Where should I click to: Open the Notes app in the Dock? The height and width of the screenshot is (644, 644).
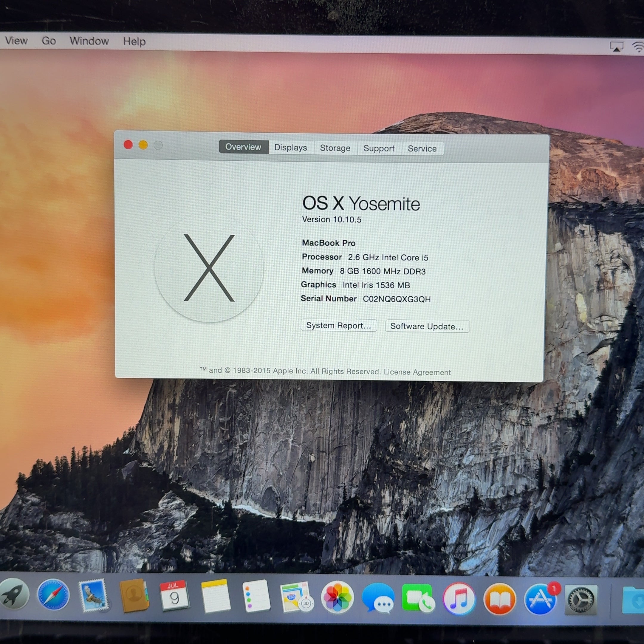pos(215,596)
